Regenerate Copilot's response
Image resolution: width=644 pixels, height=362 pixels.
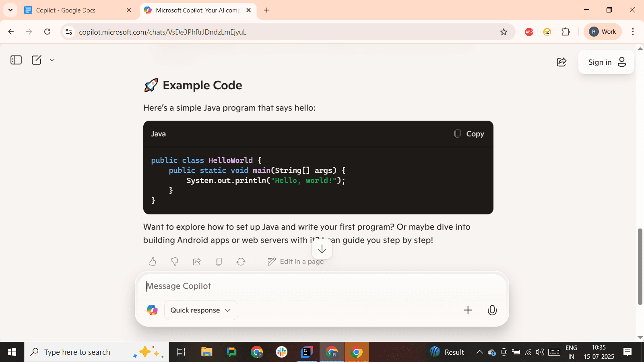(x=241, y=261)
